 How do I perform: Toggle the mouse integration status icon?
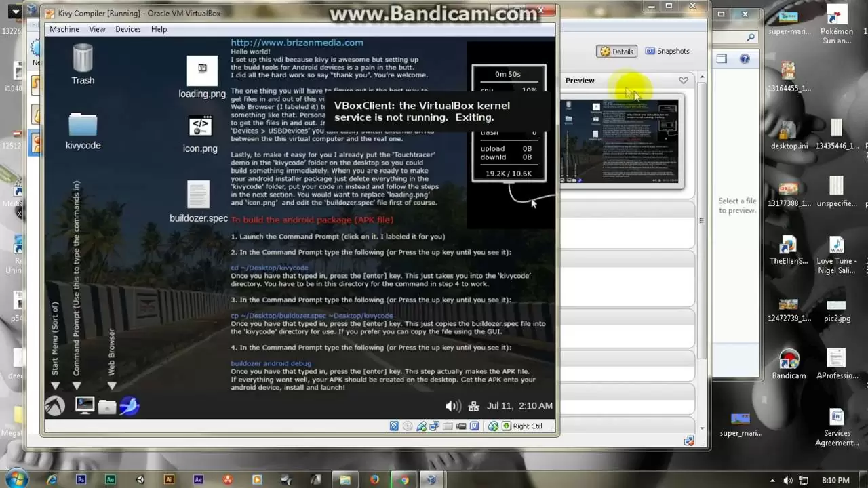pyautogui.click(x=494, y=426)
